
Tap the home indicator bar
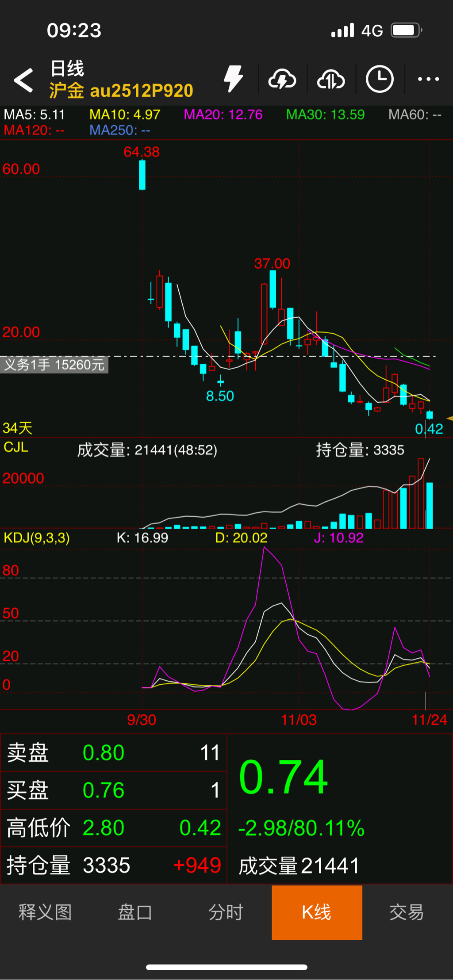point(226,967)
